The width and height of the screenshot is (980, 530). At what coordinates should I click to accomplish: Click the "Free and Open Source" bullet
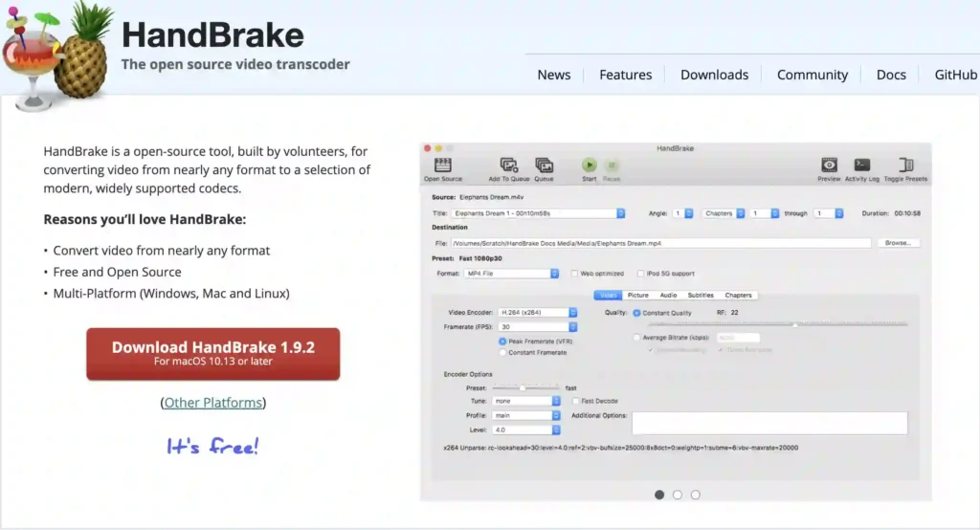click(x=117, y=272)
